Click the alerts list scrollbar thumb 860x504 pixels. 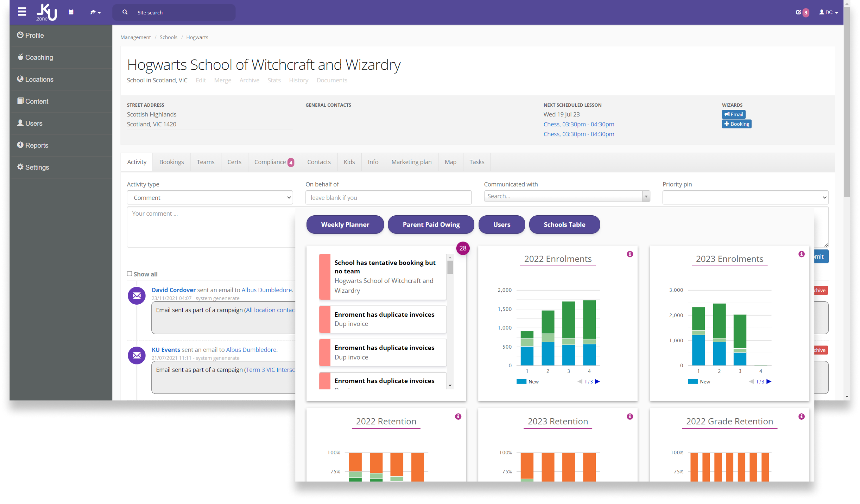pyautogui.click(x=451, y=267)
